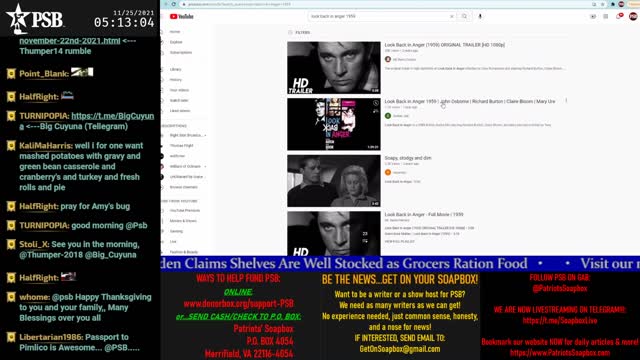Click the Libertarian1986 username in chat

51,337
